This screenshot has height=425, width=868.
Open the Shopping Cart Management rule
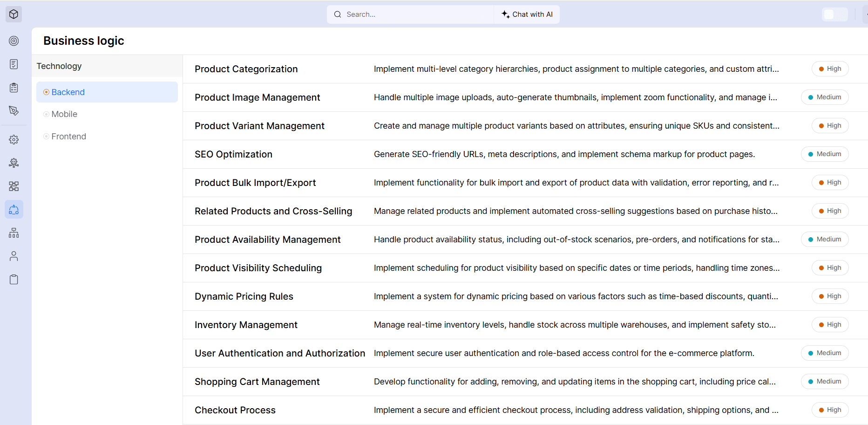257,382
